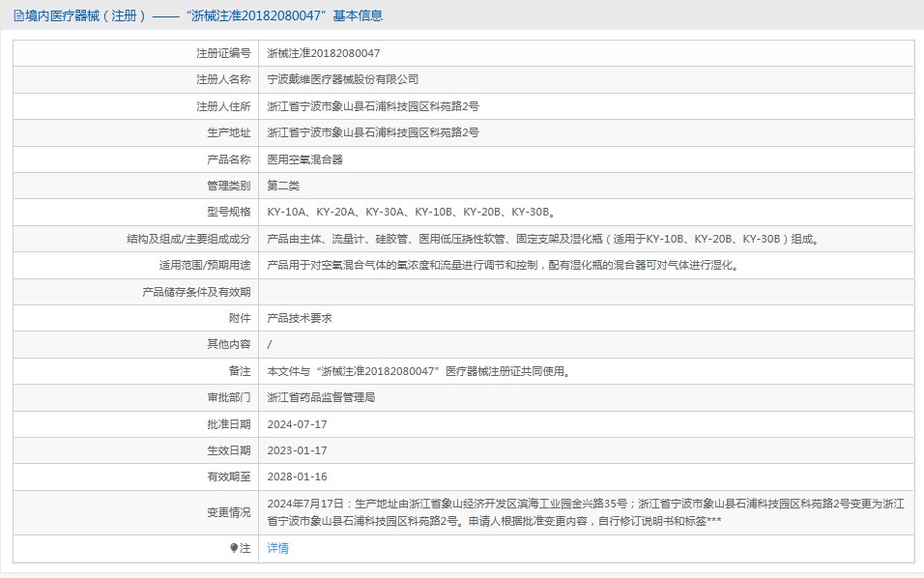
Task: Click the 注册人住所 address value
Action: (x=372, y=106)
